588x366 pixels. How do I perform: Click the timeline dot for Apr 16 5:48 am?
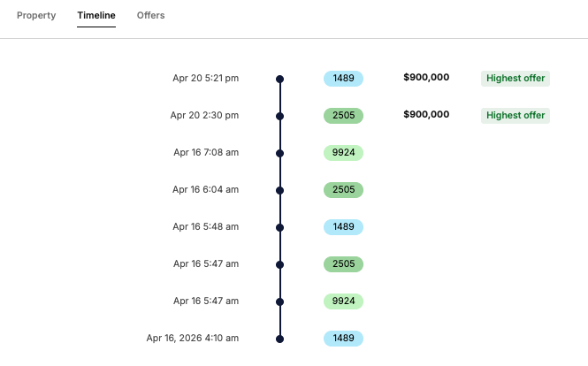(x=280, y=227)
